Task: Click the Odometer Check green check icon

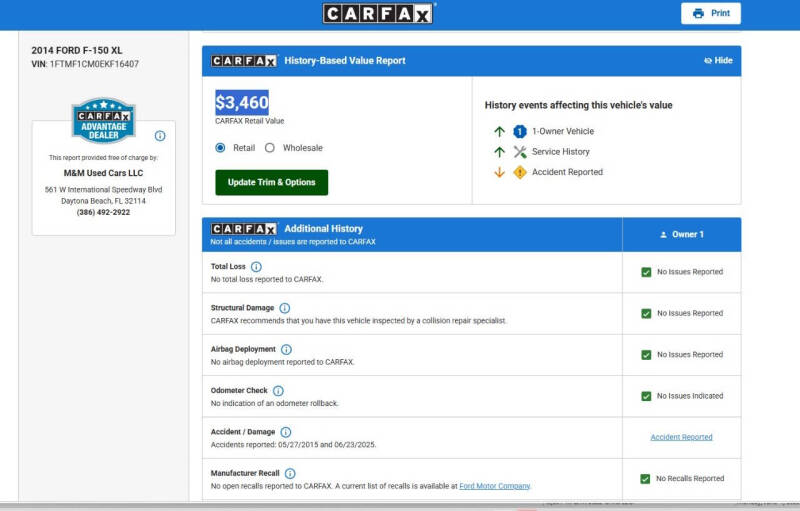Action: click(646, 396)
